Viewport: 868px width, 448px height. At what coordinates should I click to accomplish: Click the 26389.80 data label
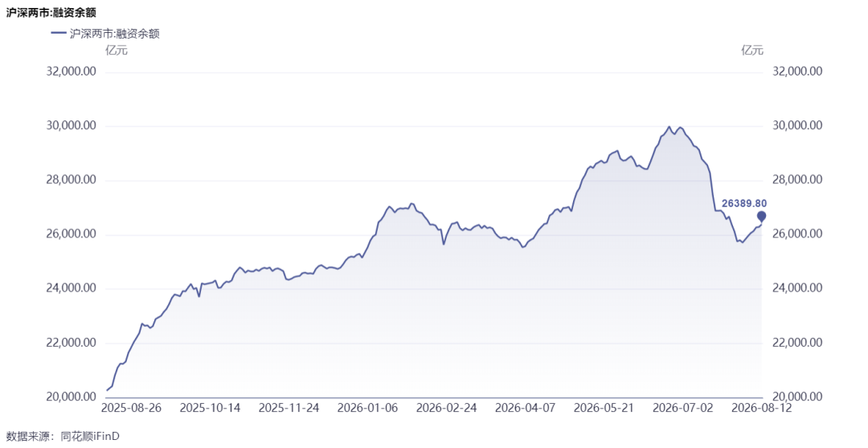click(x=744, y=204)
